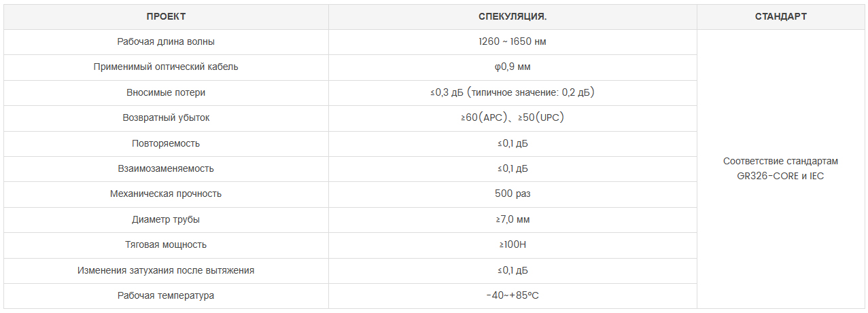Image resolution: width=868 pixels, height=313 pixels.
Task: Click the Вносимые потери row label
Action: (166, 92)
